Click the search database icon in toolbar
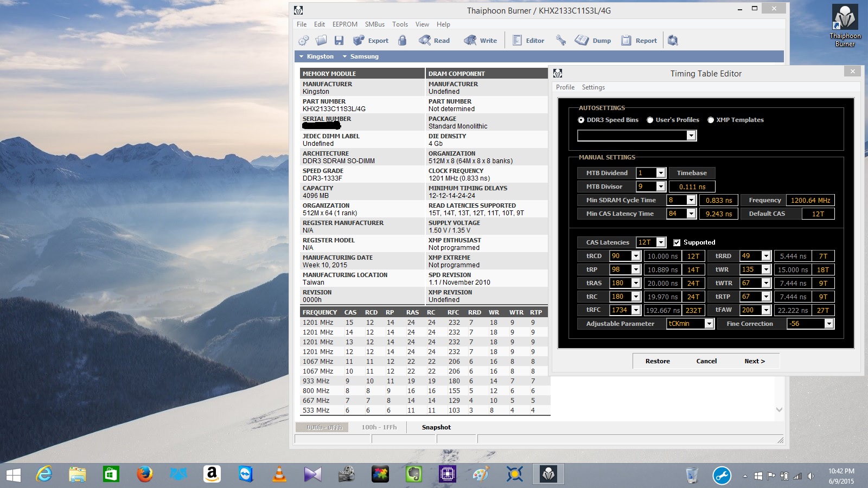The image size is (868, 488). click(x=673, y=41)
